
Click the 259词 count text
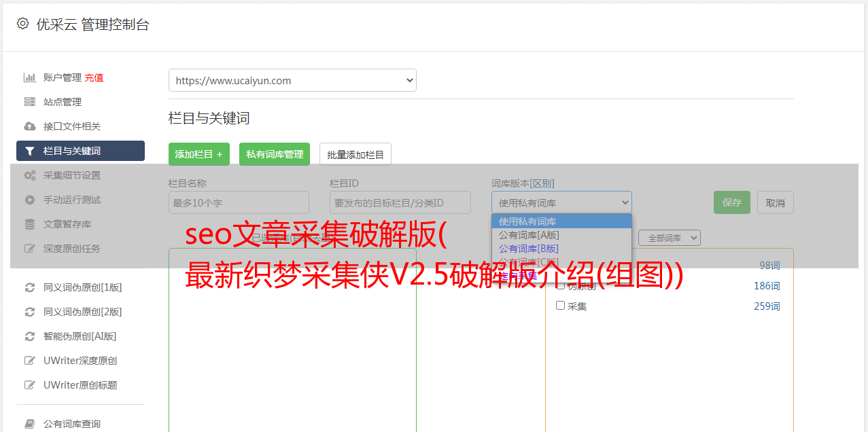coord(767,306)
